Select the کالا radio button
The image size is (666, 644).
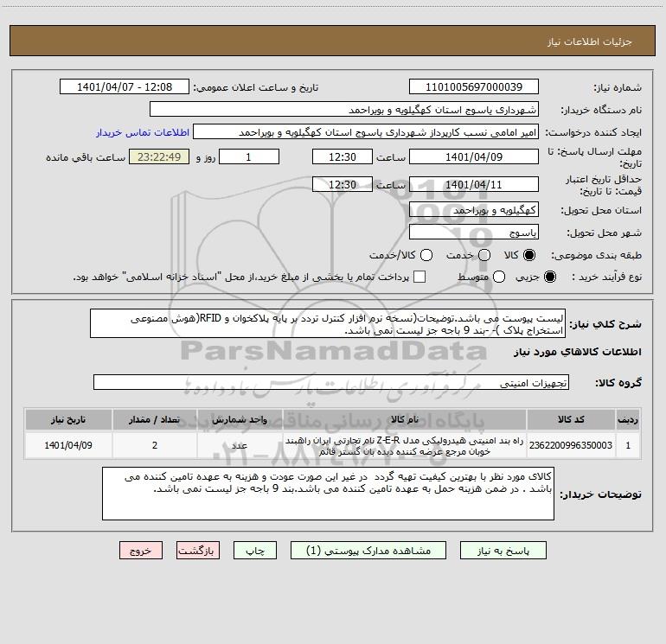[x=529, y=255]
